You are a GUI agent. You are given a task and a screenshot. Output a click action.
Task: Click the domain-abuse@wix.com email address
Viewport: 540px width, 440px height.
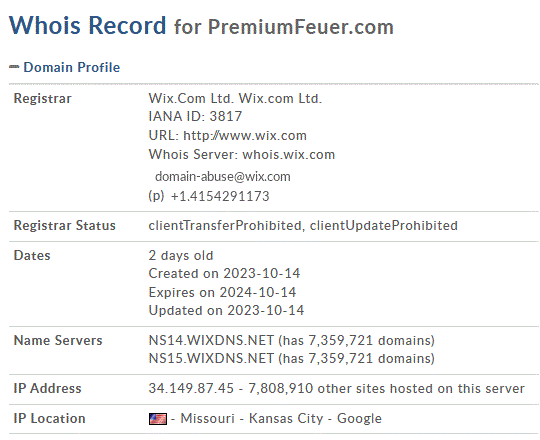pos(222,177)
